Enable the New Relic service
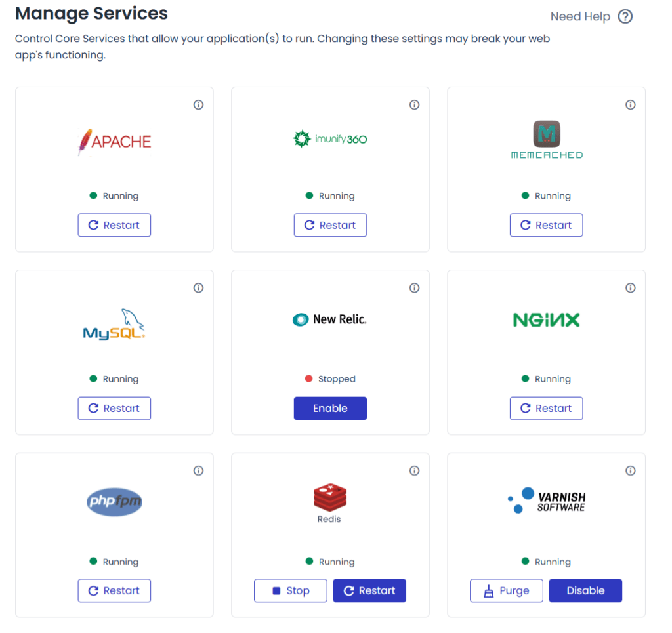This screenshot has width=672, height=633. pos(330,408)
